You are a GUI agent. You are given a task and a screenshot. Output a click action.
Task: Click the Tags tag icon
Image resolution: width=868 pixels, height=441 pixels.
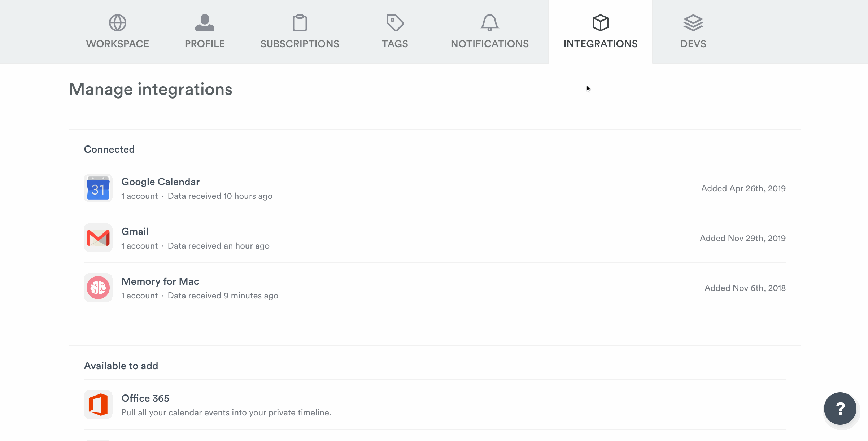395,22
